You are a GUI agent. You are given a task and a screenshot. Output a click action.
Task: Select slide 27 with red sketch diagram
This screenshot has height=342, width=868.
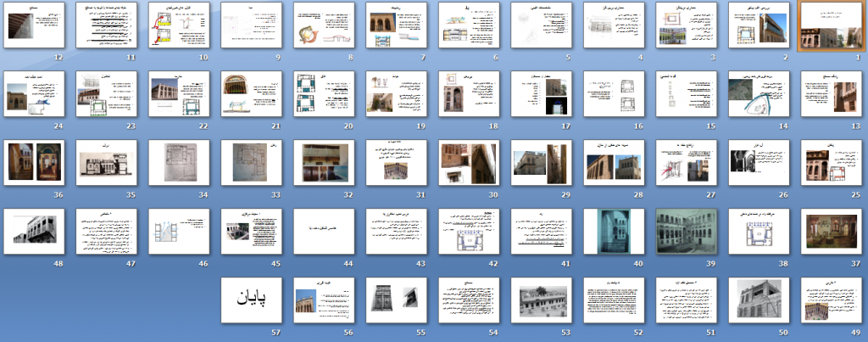pos(687,162)
